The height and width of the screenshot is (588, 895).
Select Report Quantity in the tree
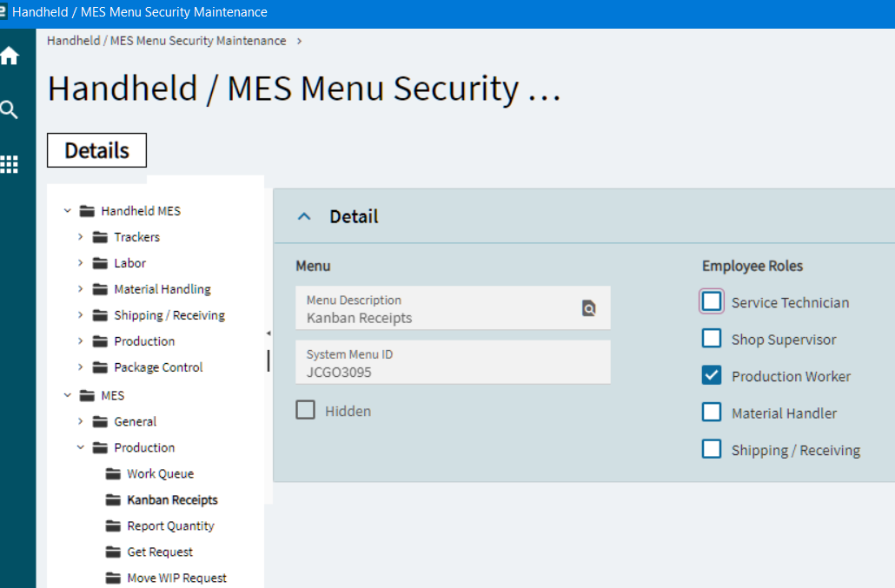coord(170,525)
